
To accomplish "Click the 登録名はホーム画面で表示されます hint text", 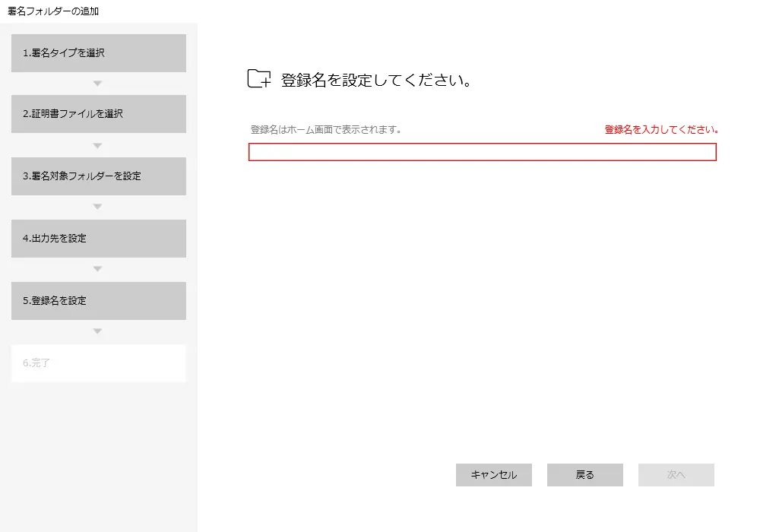I will point(325,130).
